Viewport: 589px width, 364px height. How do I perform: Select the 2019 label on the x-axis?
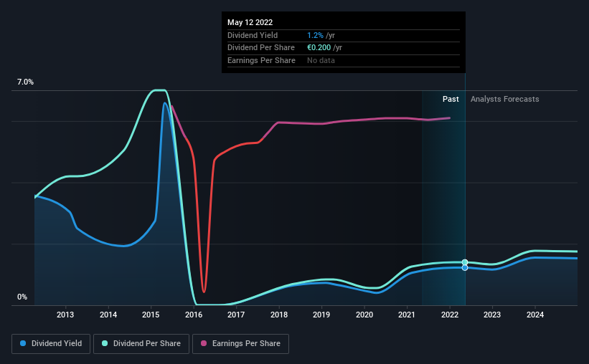click(x=321, y=315)
